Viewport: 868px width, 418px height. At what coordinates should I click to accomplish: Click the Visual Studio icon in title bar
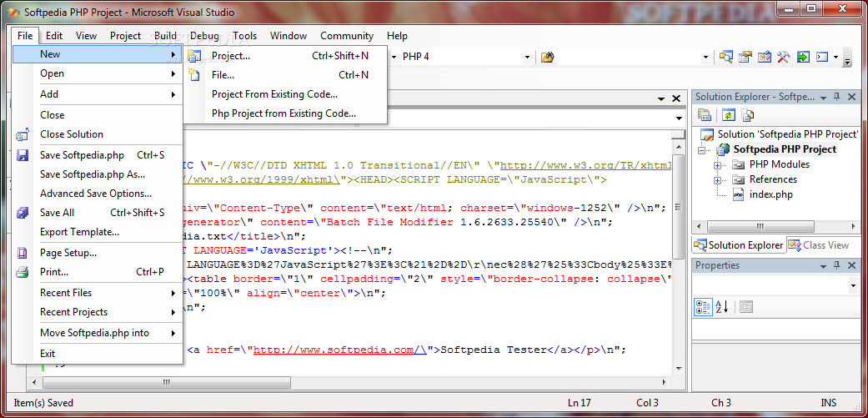(x=16, y=13)
